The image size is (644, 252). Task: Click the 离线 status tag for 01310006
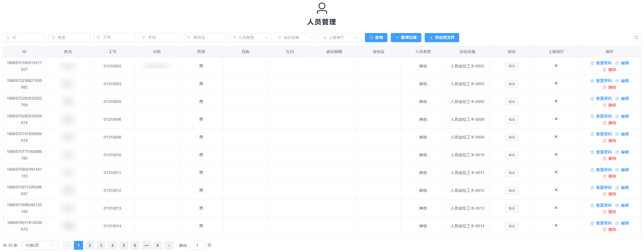click(x=511, y=120)
